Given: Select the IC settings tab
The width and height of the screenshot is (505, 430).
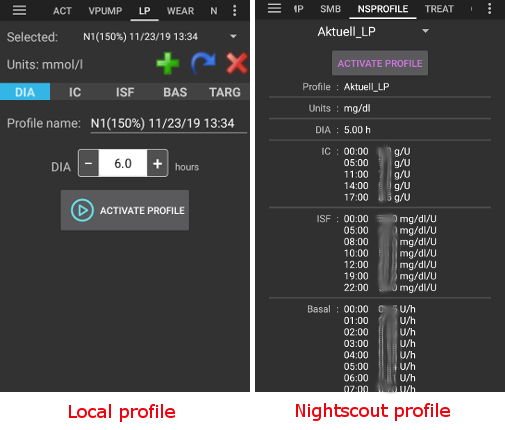Looking at the screenshot, I should (x=75, y=92).
